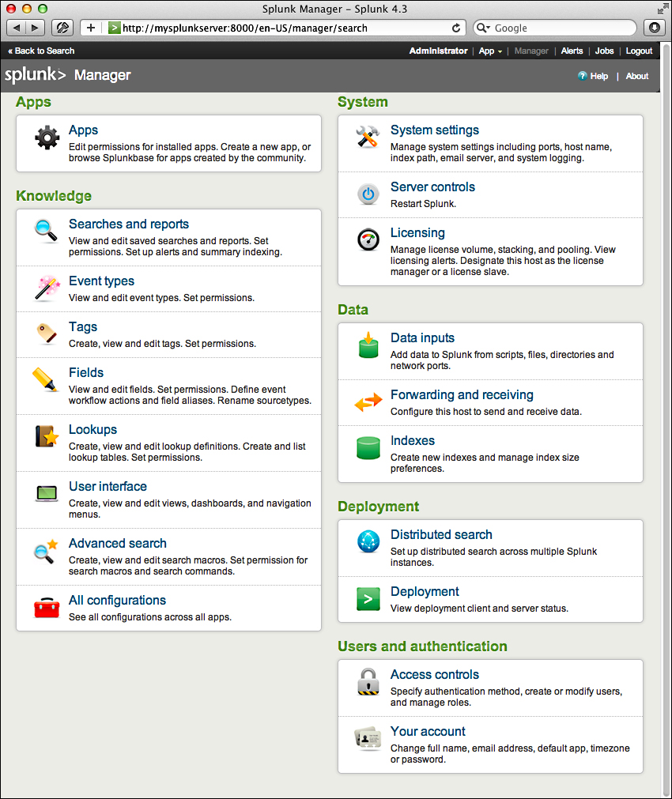
Task: Open the Access controls link
Action: pos(434,675)
